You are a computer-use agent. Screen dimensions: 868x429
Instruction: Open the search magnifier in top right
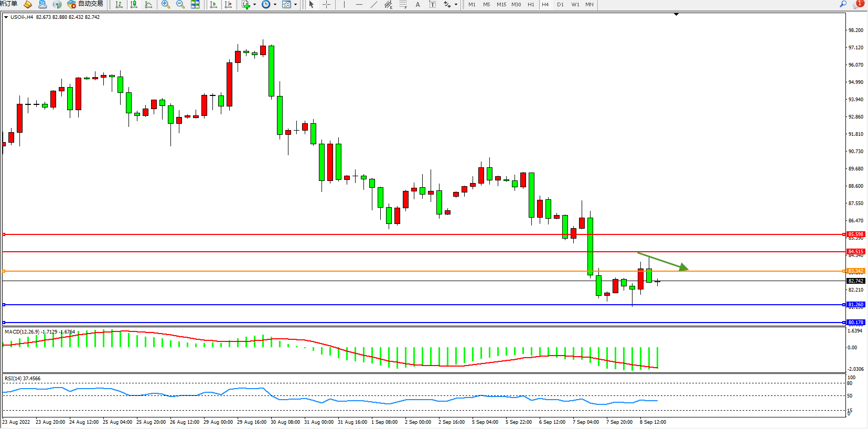point(843,4)
